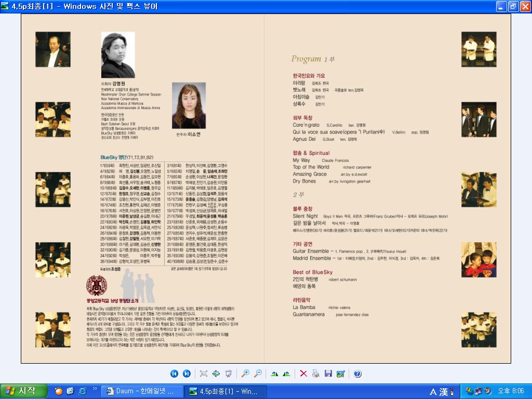Go to the previous image
The height and width of the screenshot is (399, 532).
pos(174,374)
